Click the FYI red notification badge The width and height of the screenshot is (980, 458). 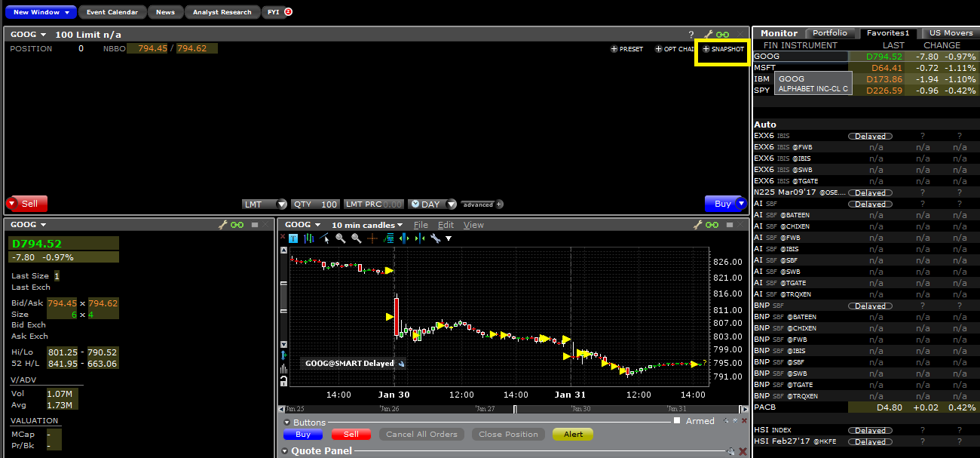coord(289,12)
